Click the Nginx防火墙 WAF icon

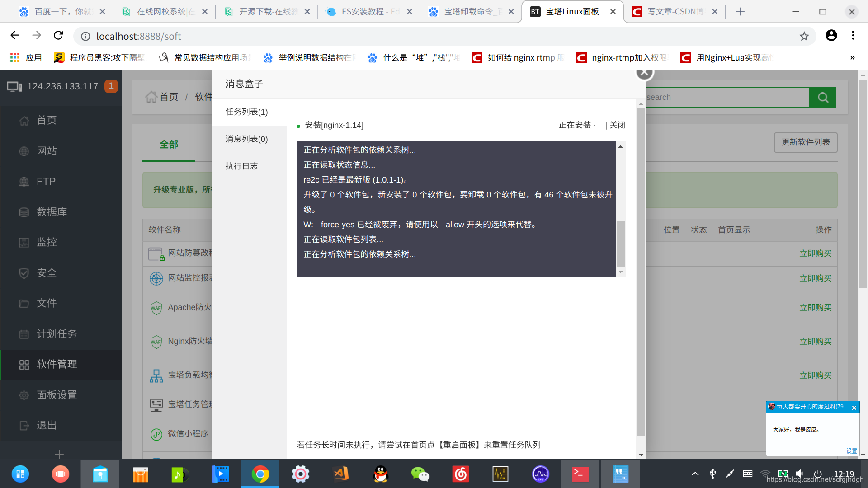pyautogui.click(x=156, y=342)
